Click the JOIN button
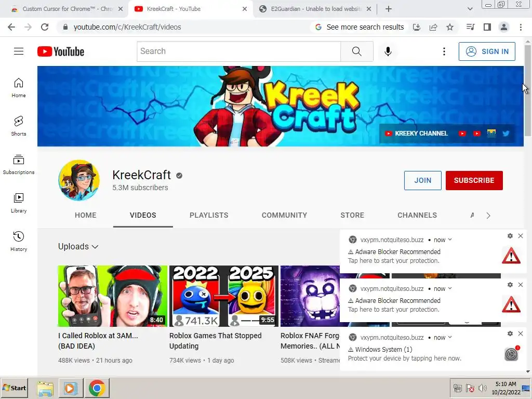 [423, 180]
